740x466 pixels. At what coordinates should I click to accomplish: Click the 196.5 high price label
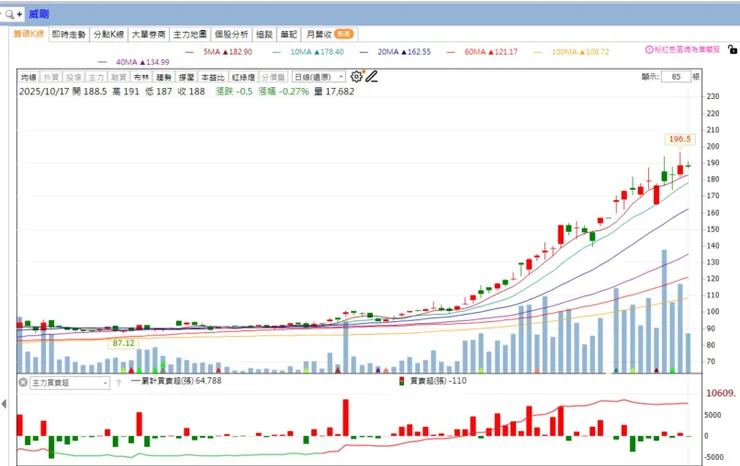point(680,139)
